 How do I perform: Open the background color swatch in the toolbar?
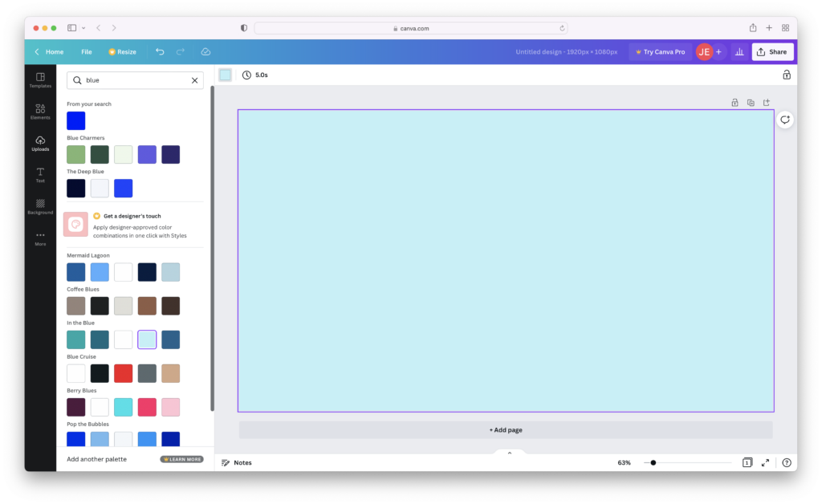225,75
